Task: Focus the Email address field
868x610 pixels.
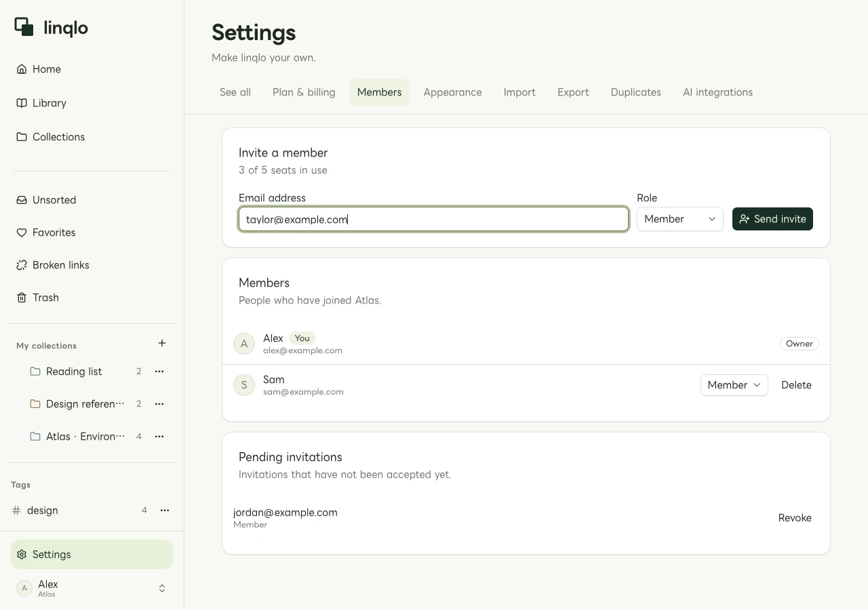Action: (433, 219)
